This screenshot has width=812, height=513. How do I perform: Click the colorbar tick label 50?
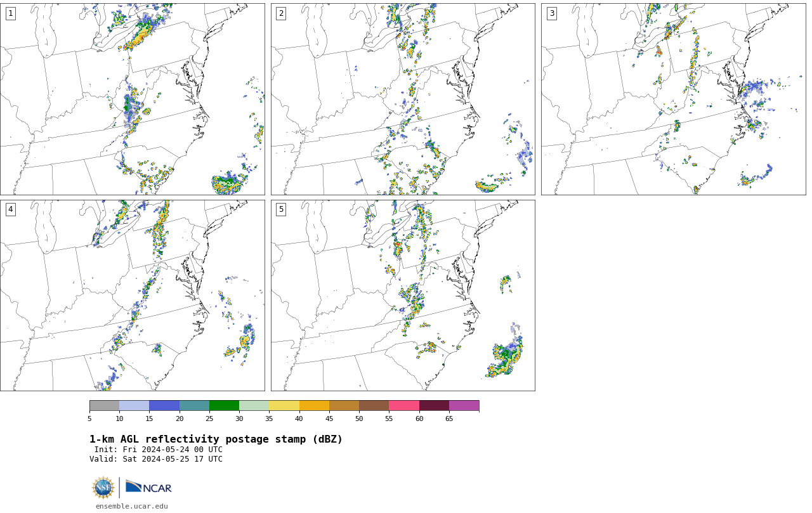(x=359, y=419)
